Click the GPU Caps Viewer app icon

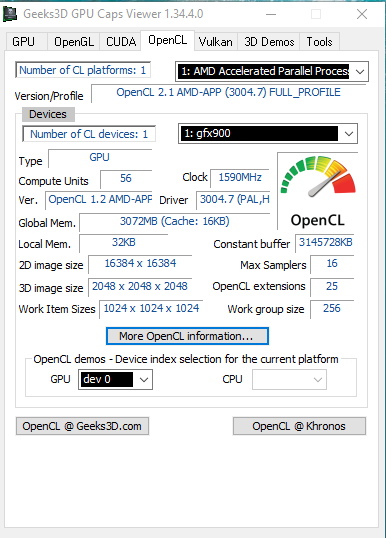tap(10, 14)
